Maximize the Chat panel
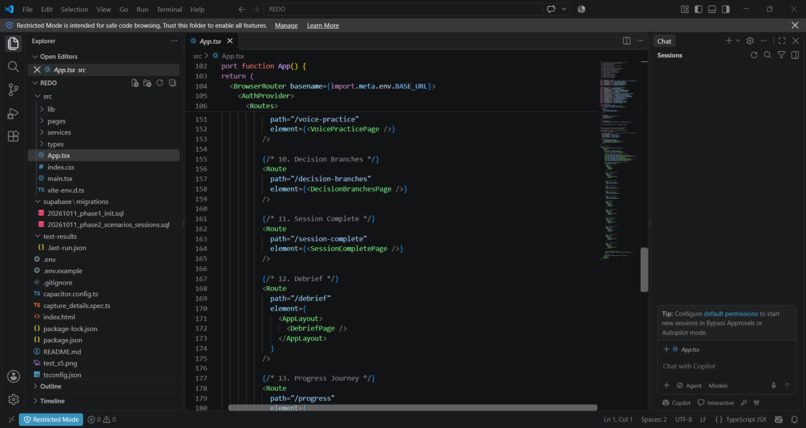806x428 pixels. (x=782, y=41)
